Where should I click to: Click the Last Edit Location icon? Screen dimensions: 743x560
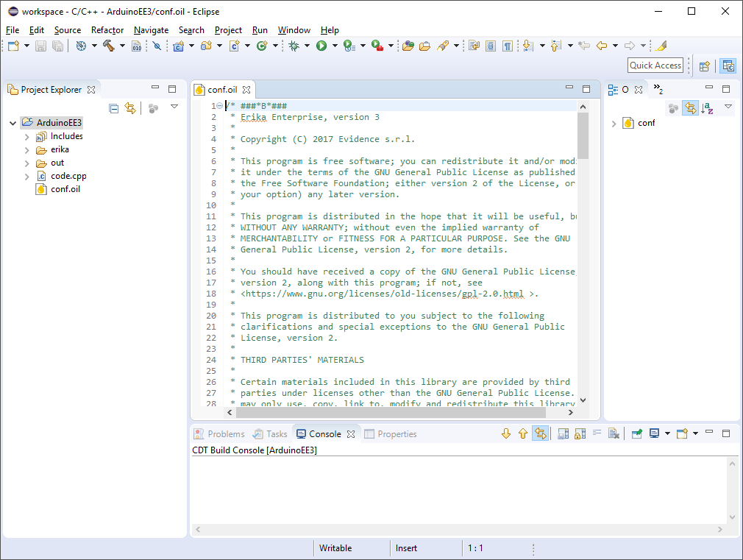(584, 46)
